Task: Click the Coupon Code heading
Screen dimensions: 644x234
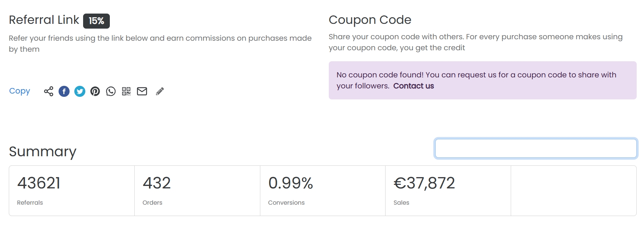Action: pyautogui.click(x=370, y=20)
